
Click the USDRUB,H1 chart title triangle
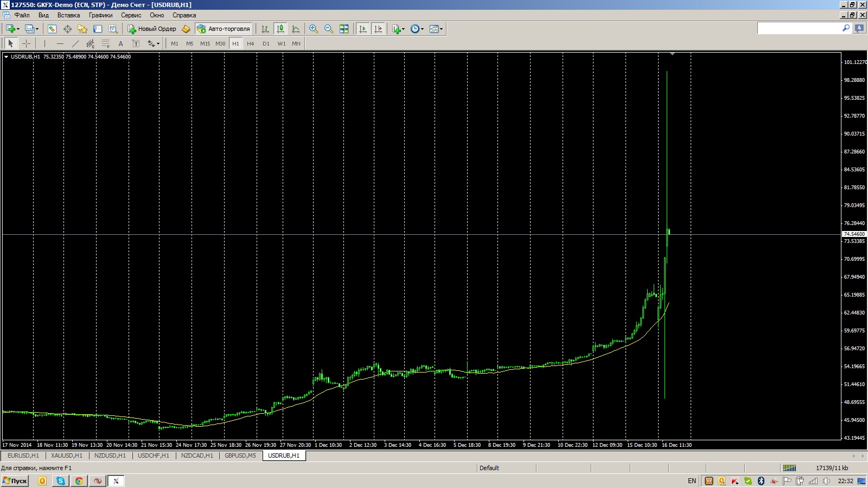[6, 56]
